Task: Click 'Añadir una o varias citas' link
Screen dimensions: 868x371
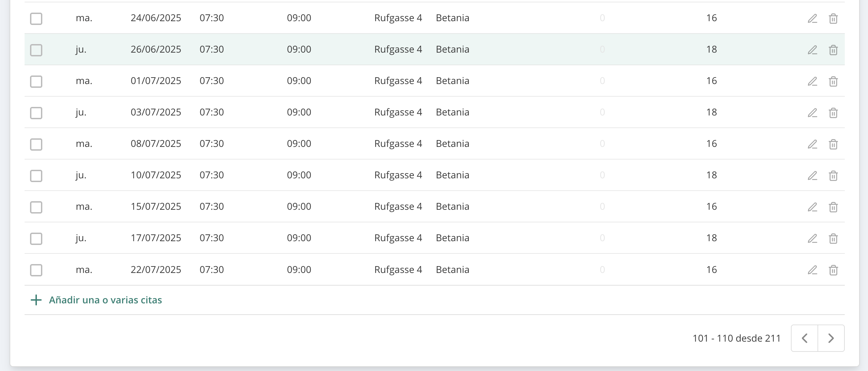Action: coord(105,300)
